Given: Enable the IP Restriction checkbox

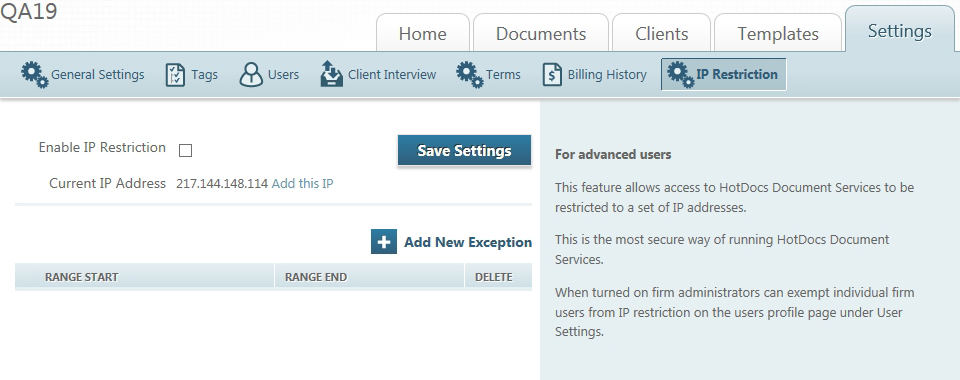Looking at the screenshot, I should [x=185, y=151].
